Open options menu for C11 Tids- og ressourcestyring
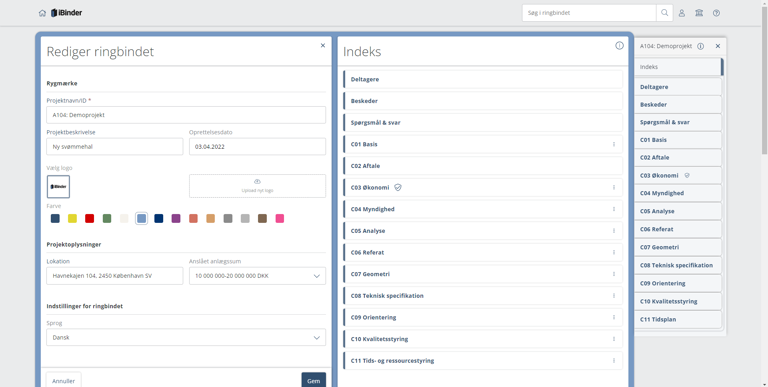The image size is (768, 387). click(613, 361)
